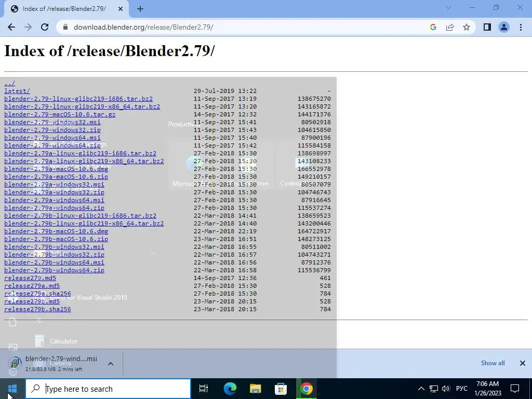Download blender-2.79b-windows64.zip
The image size is (532, 399).
coord(54,270)
